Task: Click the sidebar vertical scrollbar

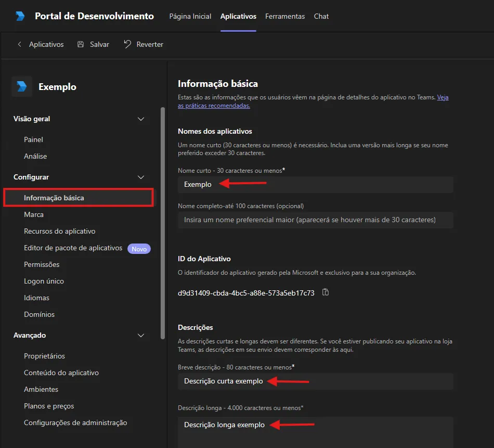Action: pos(163,223)
